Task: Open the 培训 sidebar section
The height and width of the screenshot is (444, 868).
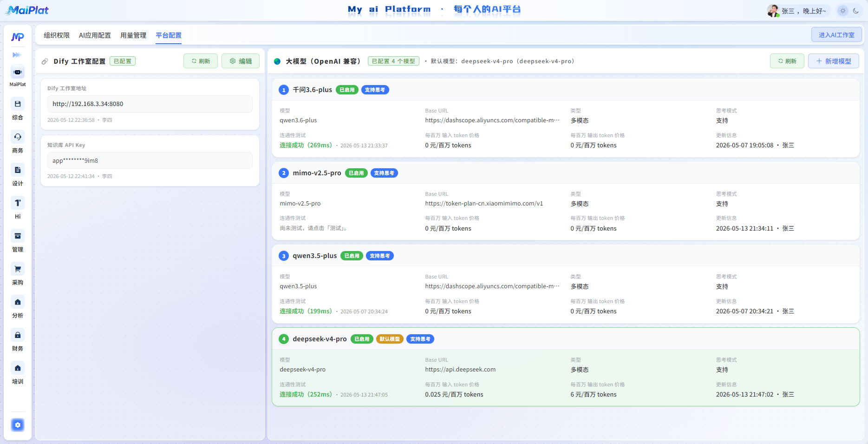Action: click(x=18, y=373)
